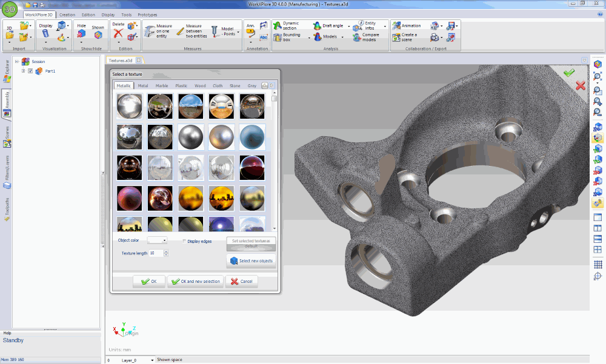The height and width of the screenshot is (364, 606).
Task: Enable the Display edges checkbox
Action: [x=185, y=240]
